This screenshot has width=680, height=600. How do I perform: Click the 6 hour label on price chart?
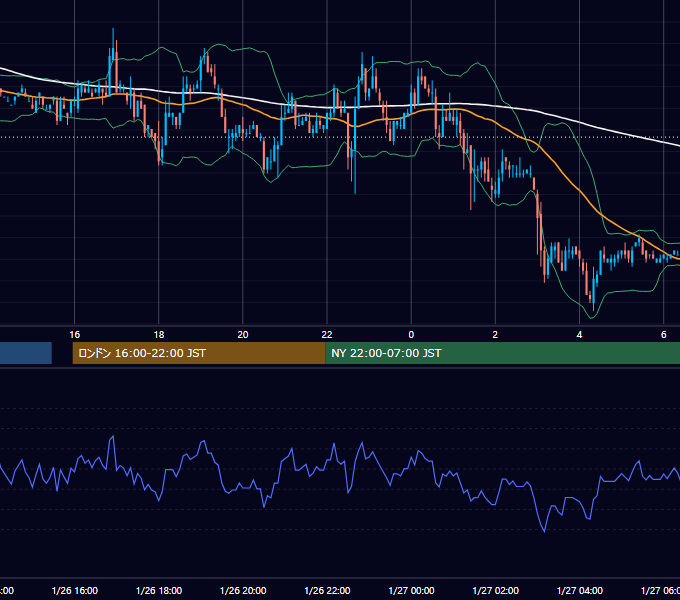pyautogui.click(x=664, y=335)
